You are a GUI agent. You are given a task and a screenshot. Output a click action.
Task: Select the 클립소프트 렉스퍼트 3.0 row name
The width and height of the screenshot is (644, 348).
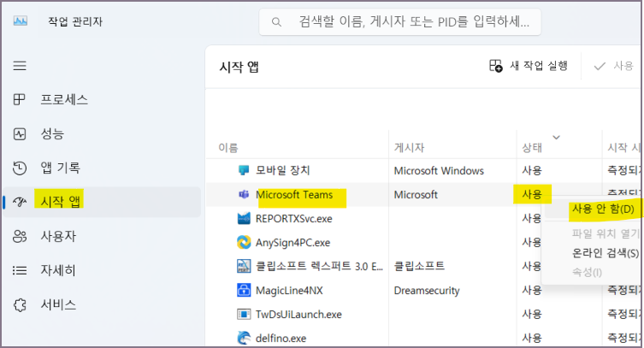pos(319,266)
